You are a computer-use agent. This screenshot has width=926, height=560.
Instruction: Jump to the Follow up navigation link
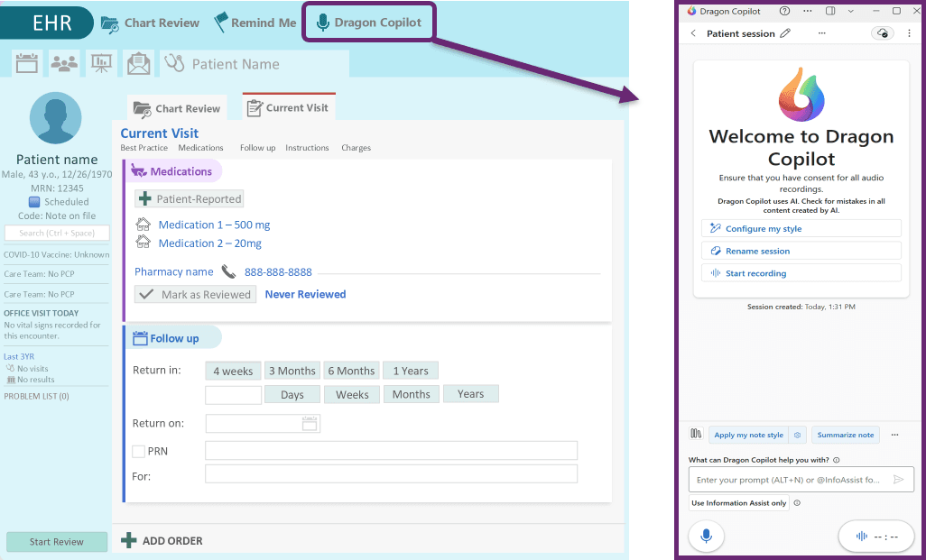coord(257,148)
